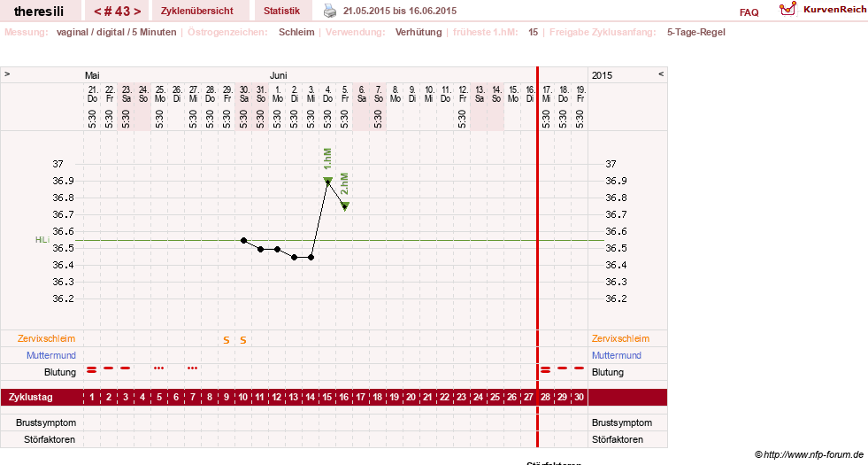
Task: Click cycle day 30 in Zyklustag row
Action: [579, 398]
